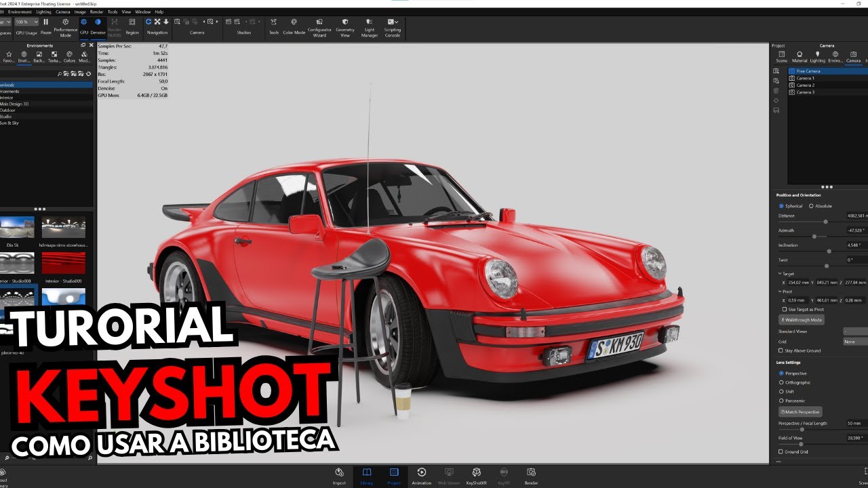Select Camera 3 in camera list
Screen dimensions: 868x488
827,92
